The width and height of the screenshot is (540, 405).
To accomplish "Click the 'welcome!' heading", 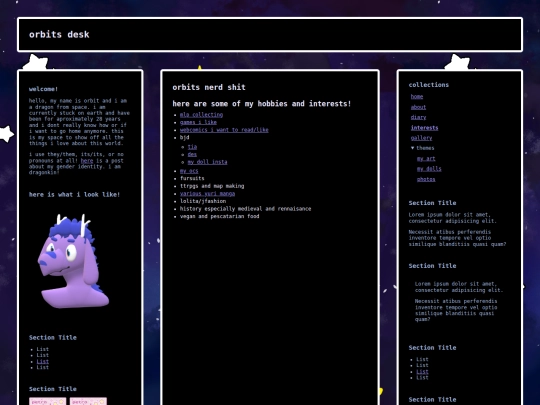I will [x=43, y=89].
